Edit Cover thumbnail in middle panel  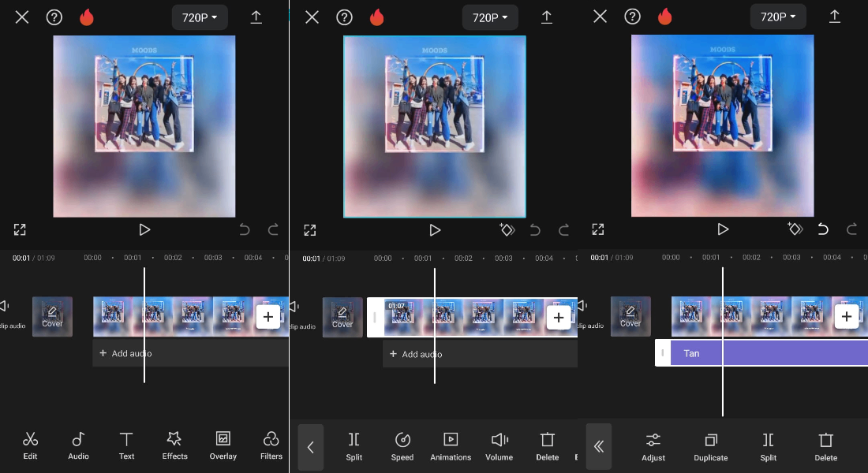click(342, 318)
